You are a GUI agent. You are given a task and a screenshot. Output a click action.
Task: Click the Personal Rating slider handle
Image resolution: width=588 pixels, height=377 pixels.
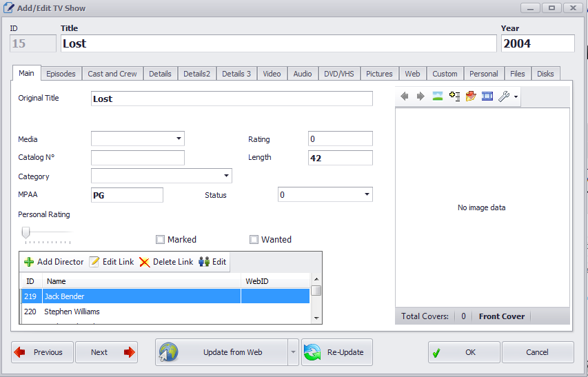[26, 233]
